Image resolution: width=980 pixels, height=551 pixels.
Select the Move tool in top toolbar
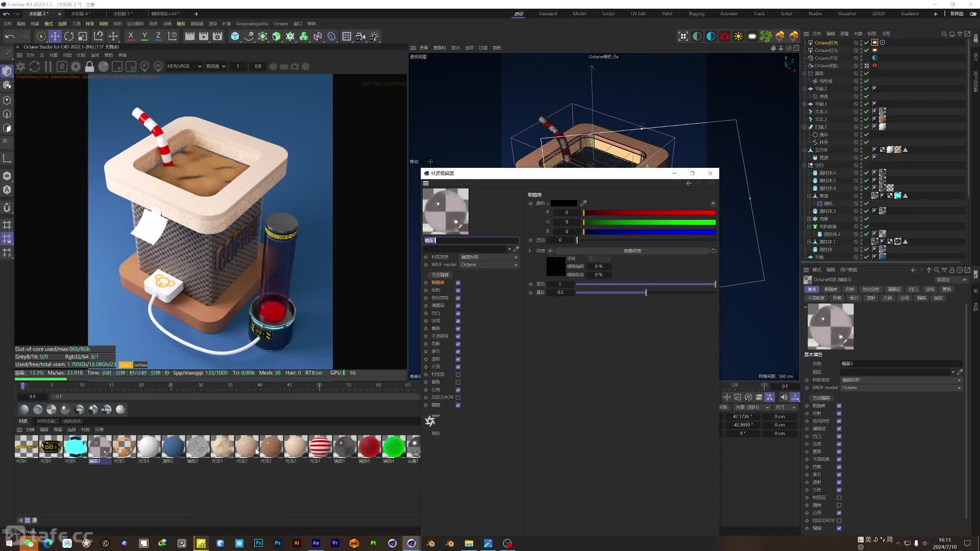55,36
